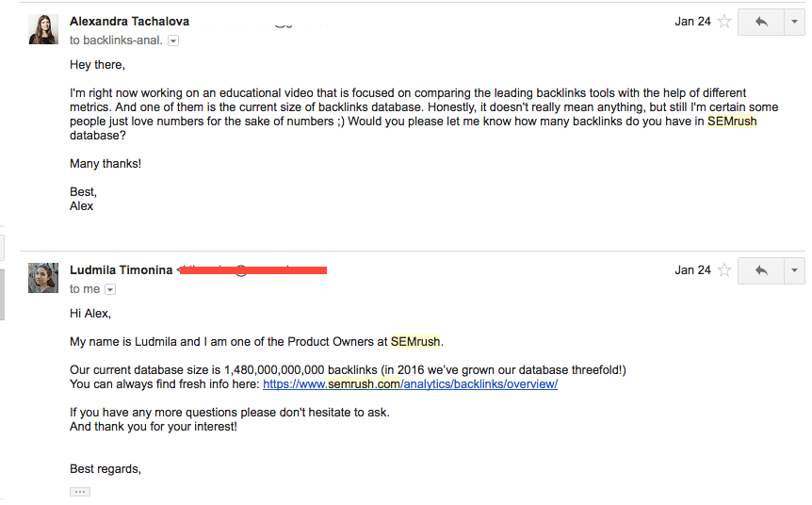This screenshot has height=505, width=812.
Task: Click highlighted SEMrush in Alexandra's message
Action: (x=732, y=122)
